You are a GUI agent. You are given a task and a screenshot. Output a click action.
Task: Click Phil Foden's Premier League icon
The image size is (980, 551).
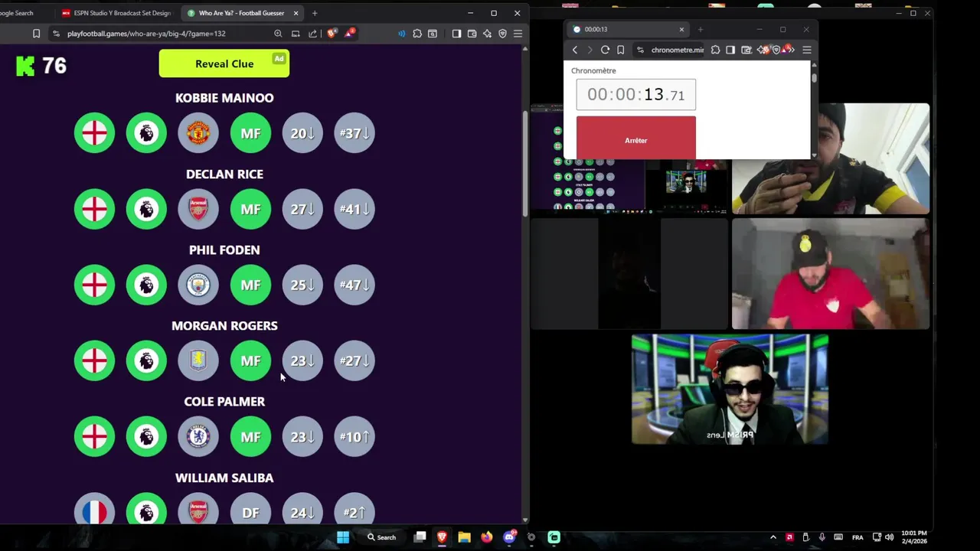point(146,285)
